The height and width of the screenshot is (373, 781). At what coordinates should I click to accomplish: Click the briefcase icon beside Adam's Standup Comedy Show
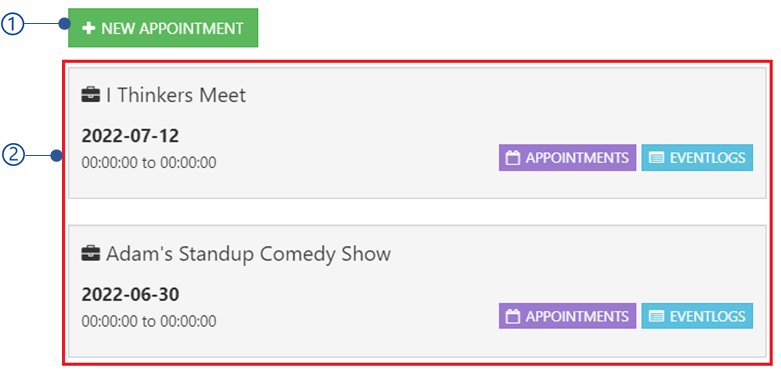point(91,253)
